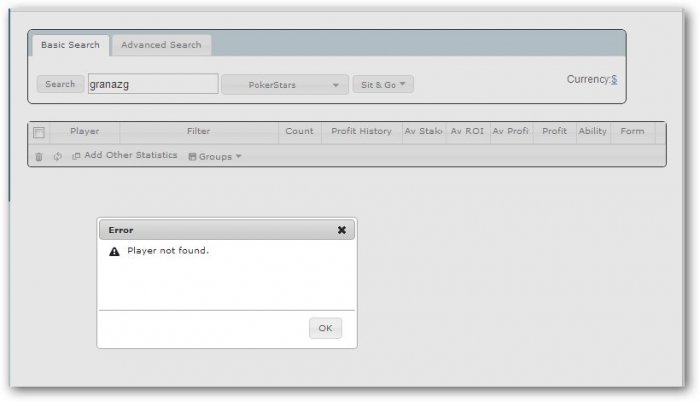Open the Sit & Go game type dropdown
The width and height of the screenshot is (700, 402).
tap(383, 84)
